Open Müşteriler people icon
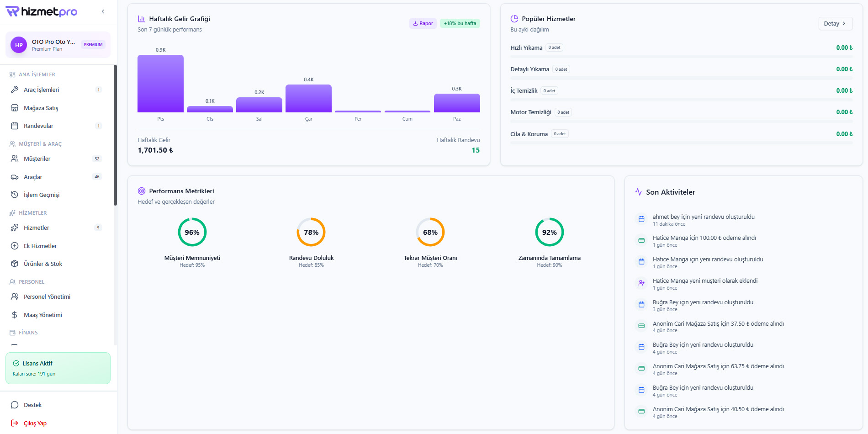 (15, 159)
